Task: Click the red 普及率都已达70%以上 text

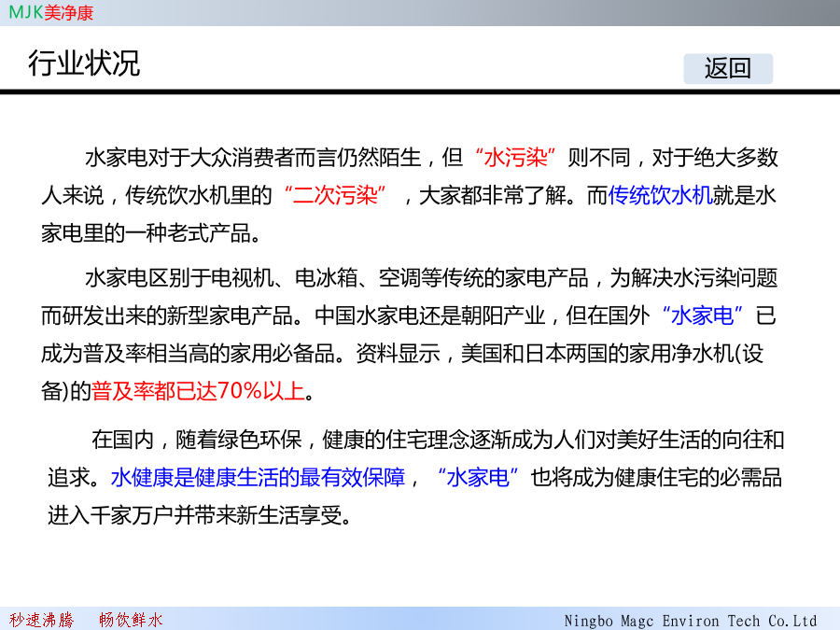Action: click(x=198, y=391)
